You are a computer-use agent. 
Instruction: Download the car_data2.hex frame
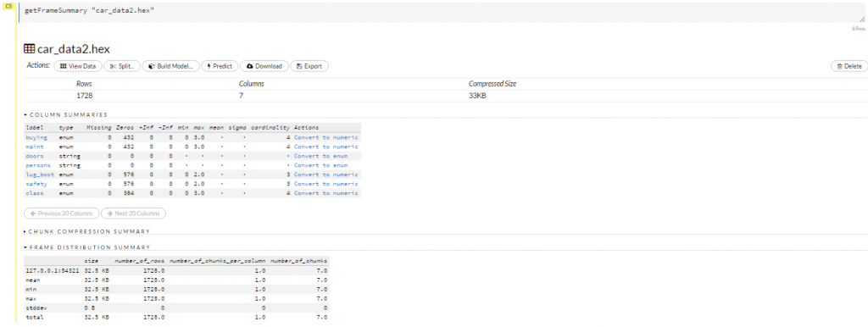(264, 66)
